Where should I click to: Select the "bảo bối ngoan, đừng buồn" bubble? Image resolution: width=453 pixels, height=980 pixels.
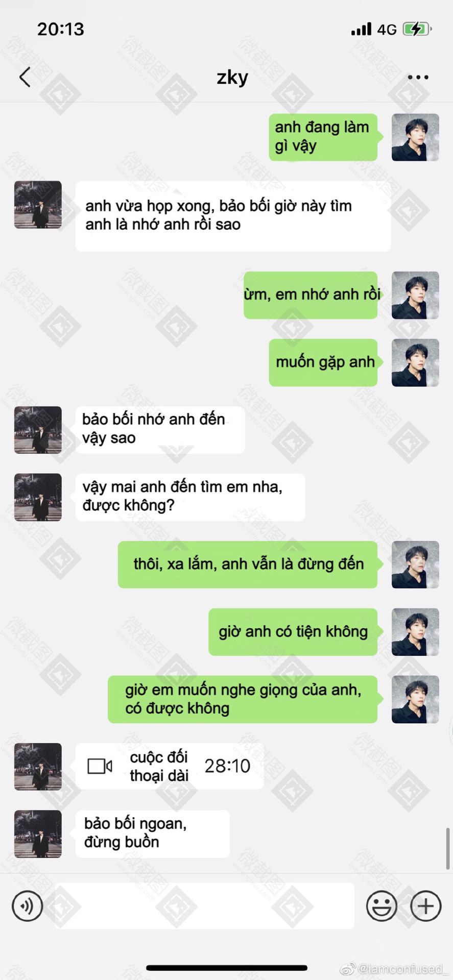(x=152, y=834)
